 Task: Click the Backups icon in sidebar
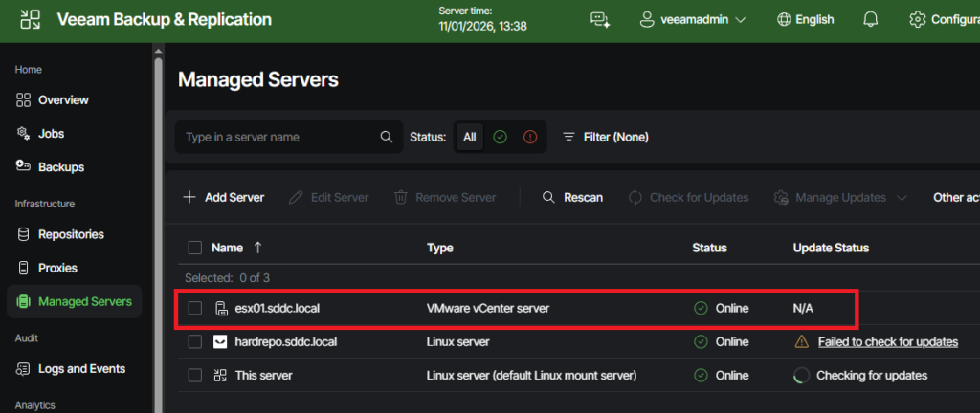click(23, 166)
